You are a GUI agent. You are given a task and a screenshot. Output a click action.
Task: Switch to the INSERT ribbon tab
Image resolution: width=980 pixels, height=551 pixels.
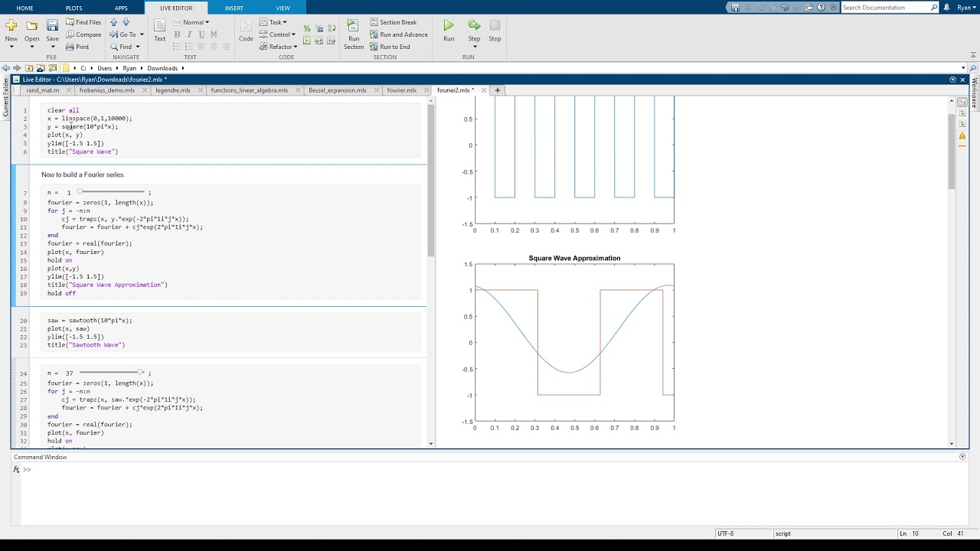click(234, 8)
